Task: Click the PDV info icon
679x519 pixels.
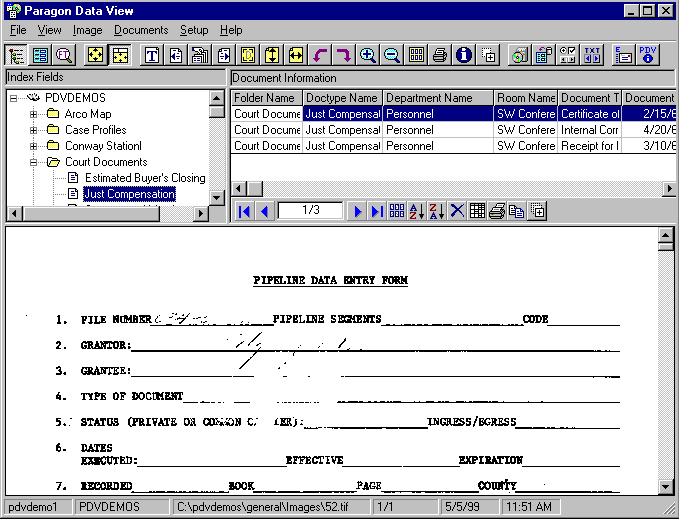Action: (648, 55)
